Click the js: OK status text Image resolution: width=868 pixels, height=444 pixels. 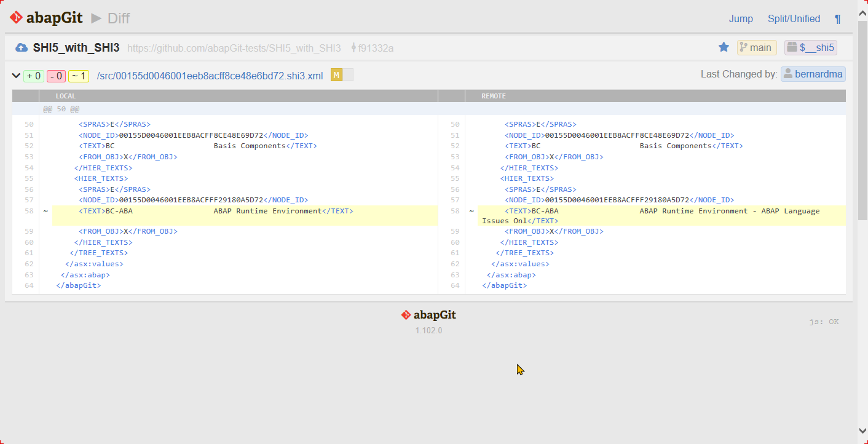coord(824,322)
